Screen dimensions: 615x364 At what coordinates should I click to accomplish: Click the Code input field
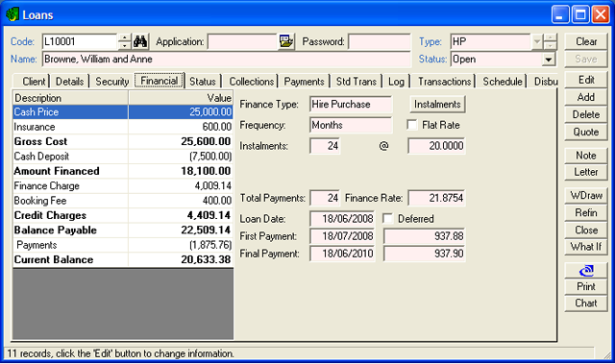(x=80, y=41)
